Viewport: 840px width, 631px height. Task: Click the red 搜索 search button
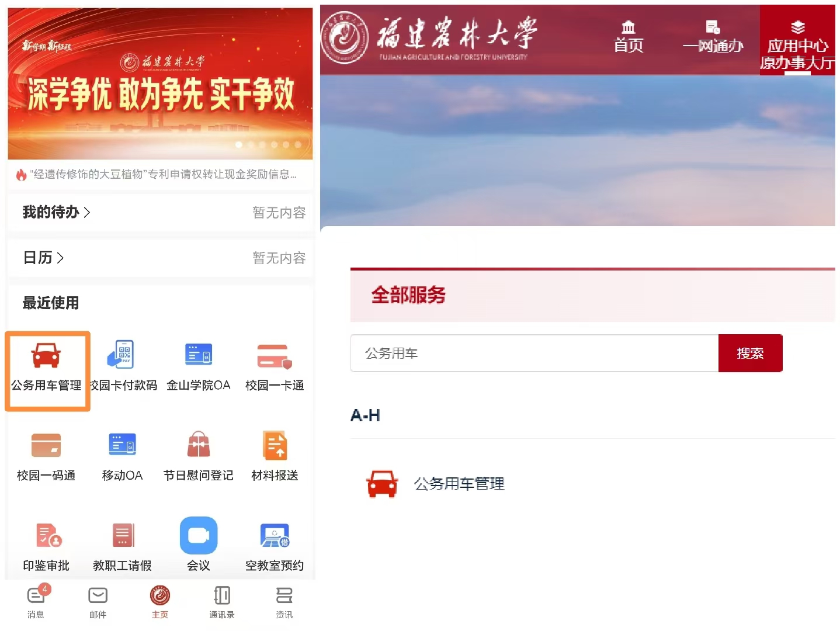(x=750, y=353)
